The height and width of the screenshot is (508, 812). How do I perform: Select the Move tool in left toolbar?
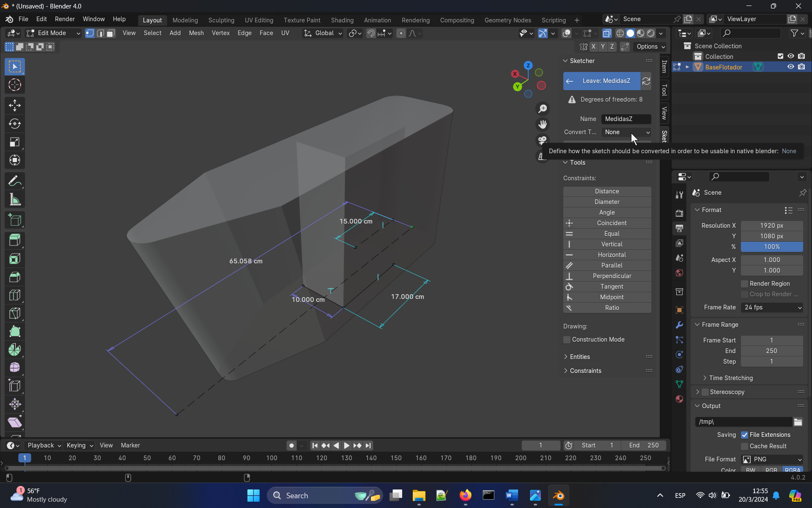point(15,105)
